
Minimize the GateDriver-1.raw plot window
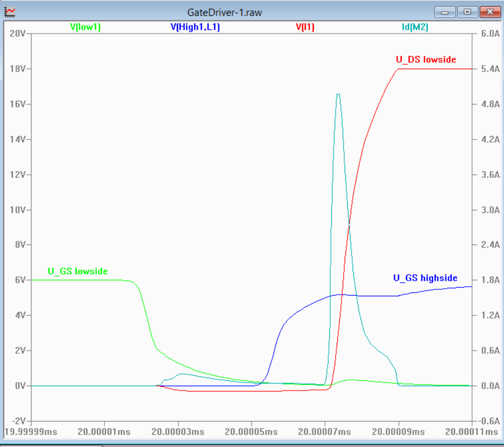pos(445,12)
